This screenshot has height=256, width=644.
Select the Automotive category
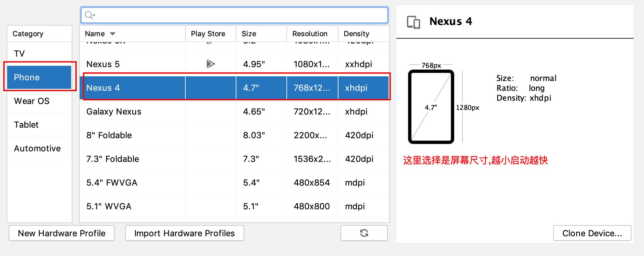click(x=40, y=148)
